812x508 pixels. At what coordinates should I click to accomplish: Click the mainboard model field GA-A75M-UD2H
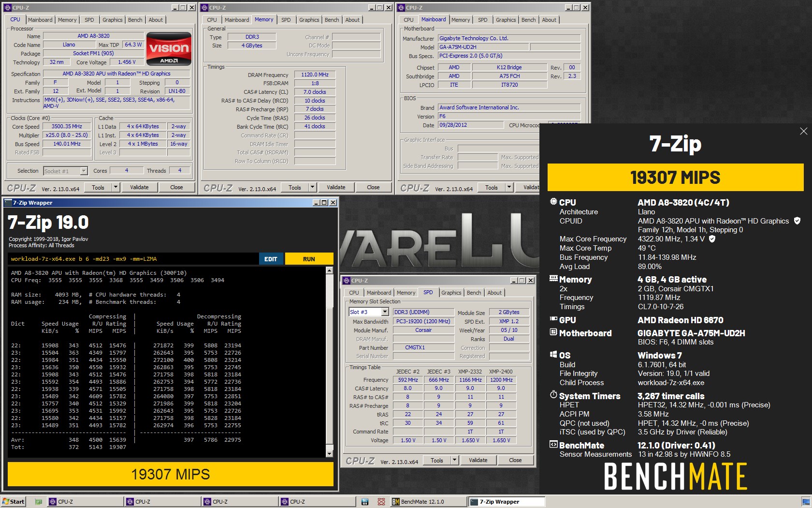(482, 47)
